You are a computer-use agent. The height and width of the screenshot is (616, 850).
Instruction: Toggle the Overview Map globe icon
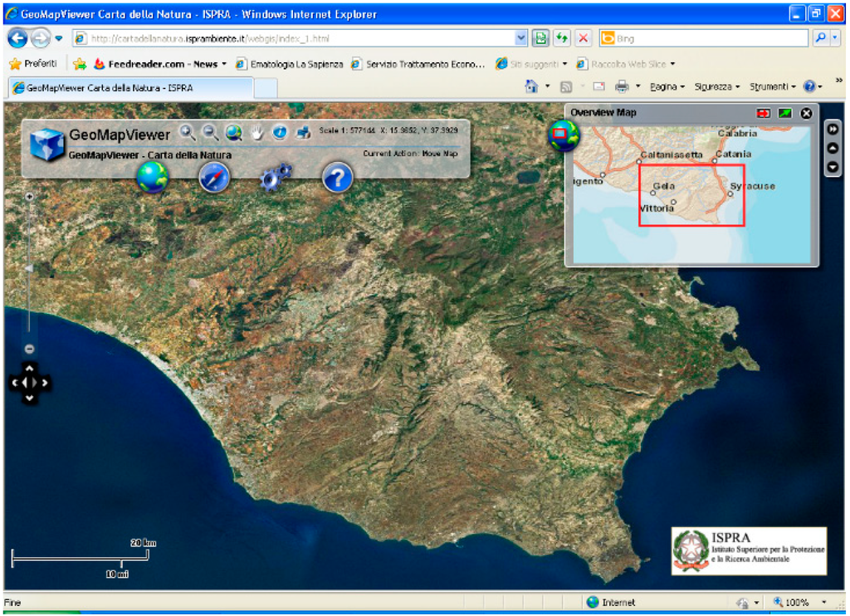tap(564, 134)
